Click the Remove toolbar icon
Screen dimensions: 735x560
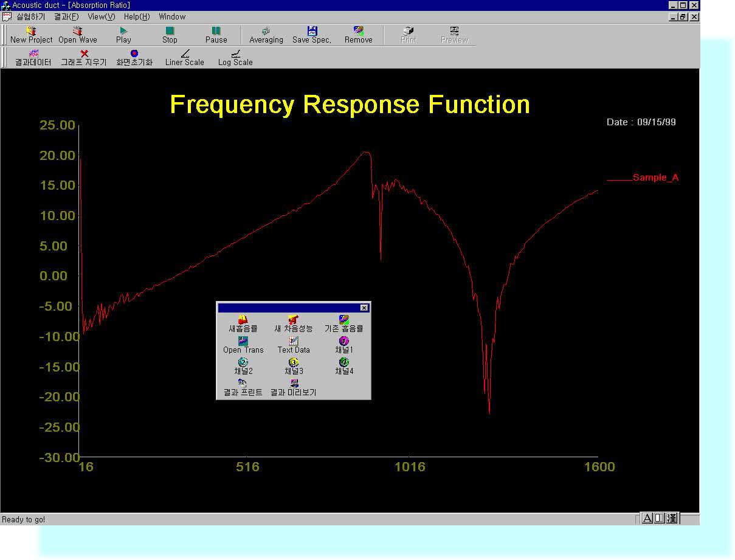click(359, 35)
